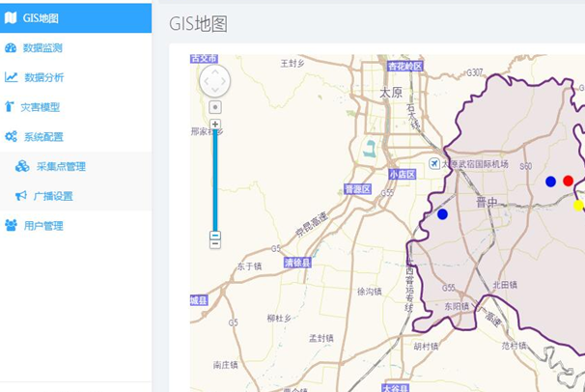This screenshot has width=585, height=392.
Task: Click the 数据监测 dashboard gauge icon
Action: coord(11,48)
